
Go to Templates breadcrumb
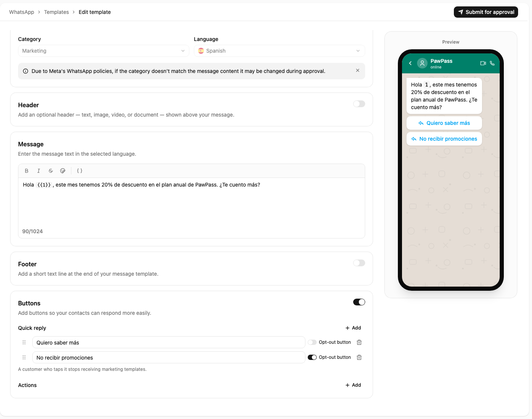point(56,12)
